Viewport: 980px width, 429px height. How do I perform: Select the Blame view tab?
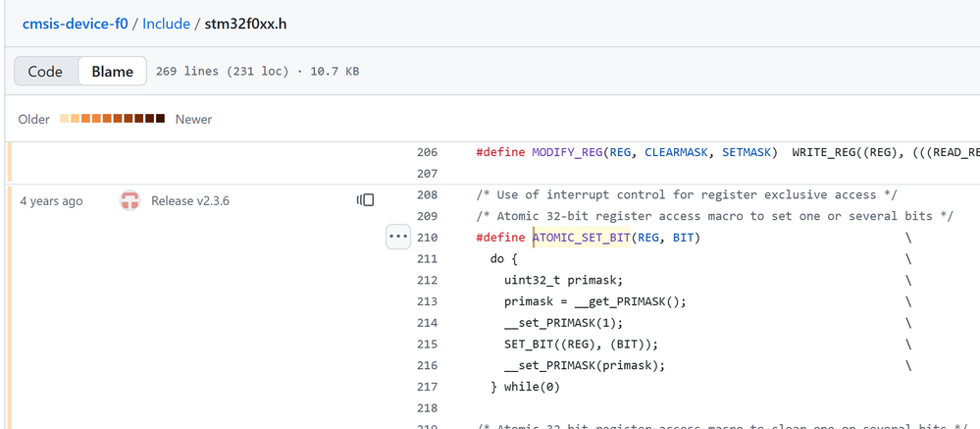(113, 72)
